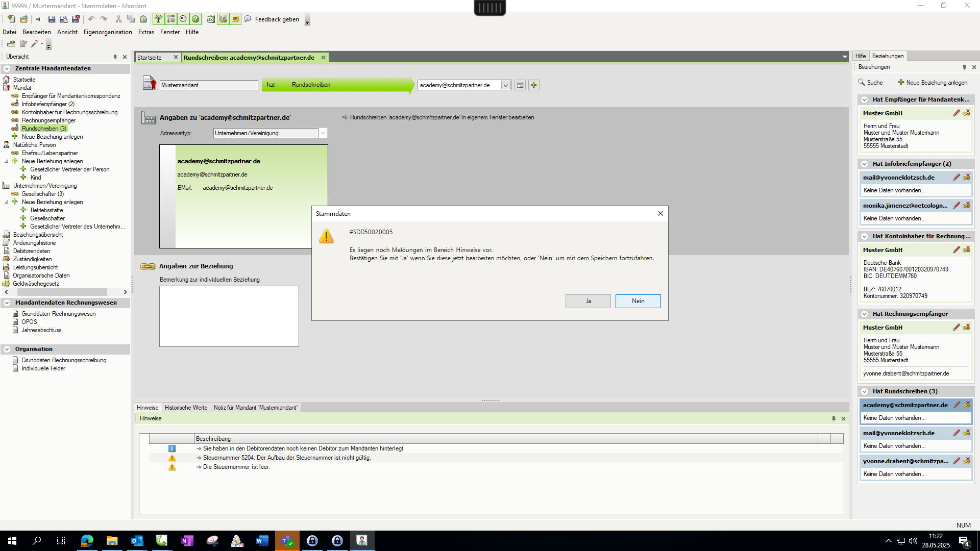Click the Bemerkung zur individuellen Beziehung field
The height and width of the screenshot is (551, 980).
tap(229, 316)
